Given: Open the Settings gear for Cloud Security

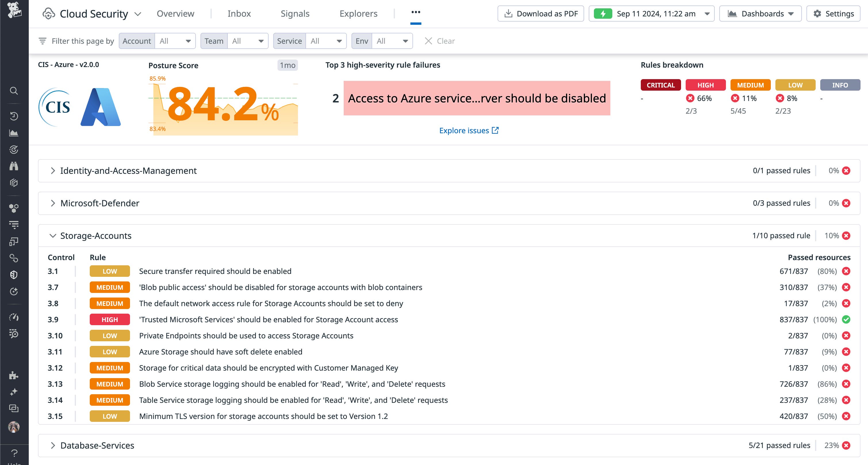Looking at the screenshot, I should click(x=833, y=14).
